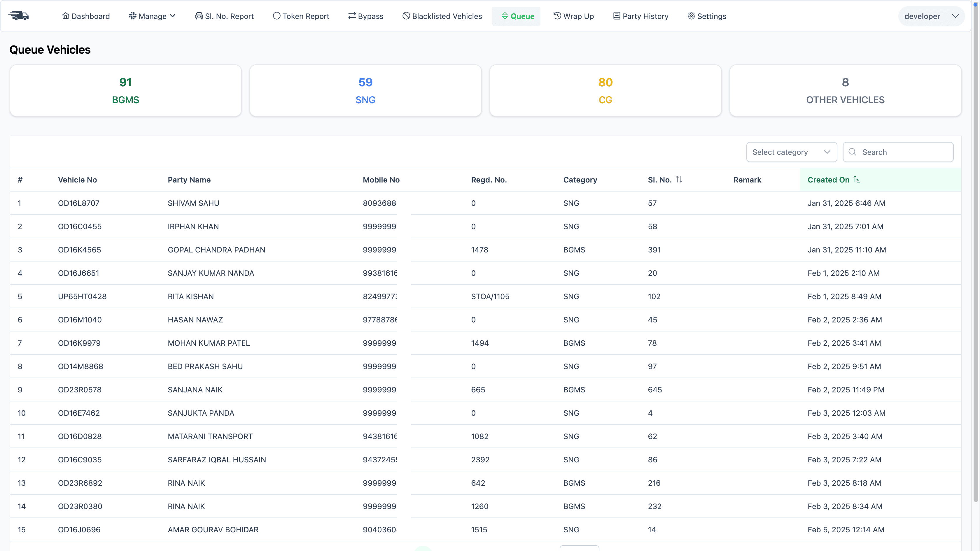980x551 pixels.
Task: Click the Wrap Up history icon
Action: 557,16
